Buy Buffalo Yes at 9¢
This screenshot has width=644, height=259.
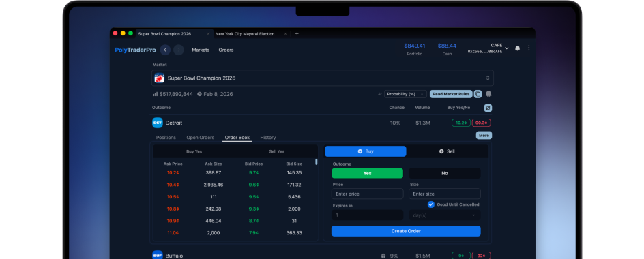(460, 256)
